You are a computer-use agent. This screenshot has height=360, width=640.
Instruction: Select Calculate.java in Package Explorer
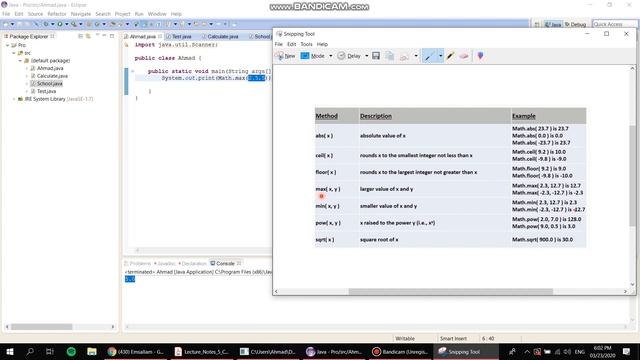[x=52, y=76]
